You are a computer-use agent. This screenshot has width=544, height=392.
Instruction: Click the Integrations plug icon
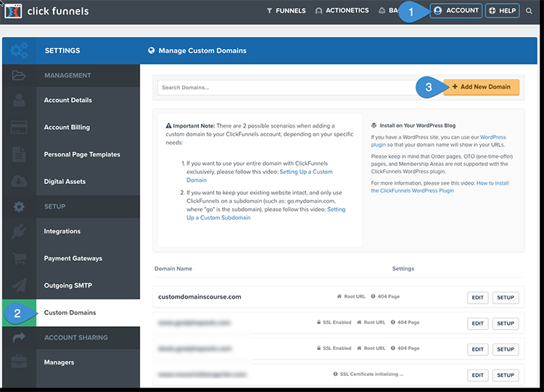click(x=19, y=231)
